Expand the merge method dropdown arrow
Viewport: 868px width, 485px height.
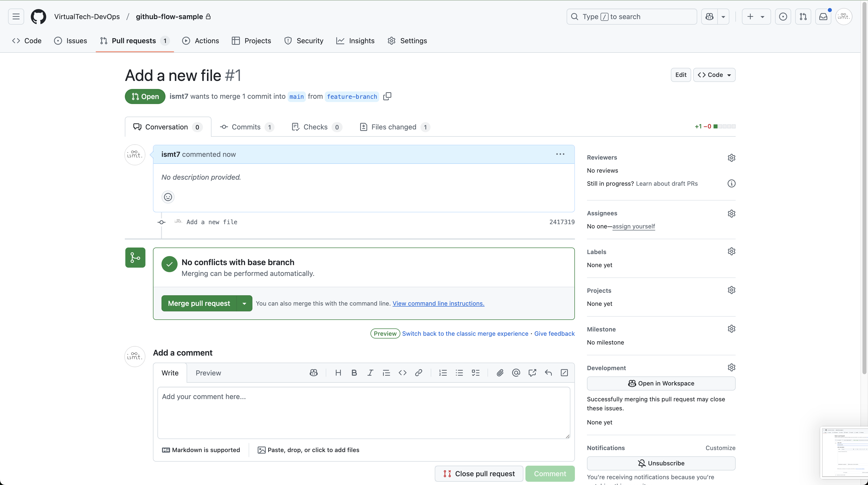(245, 303)
